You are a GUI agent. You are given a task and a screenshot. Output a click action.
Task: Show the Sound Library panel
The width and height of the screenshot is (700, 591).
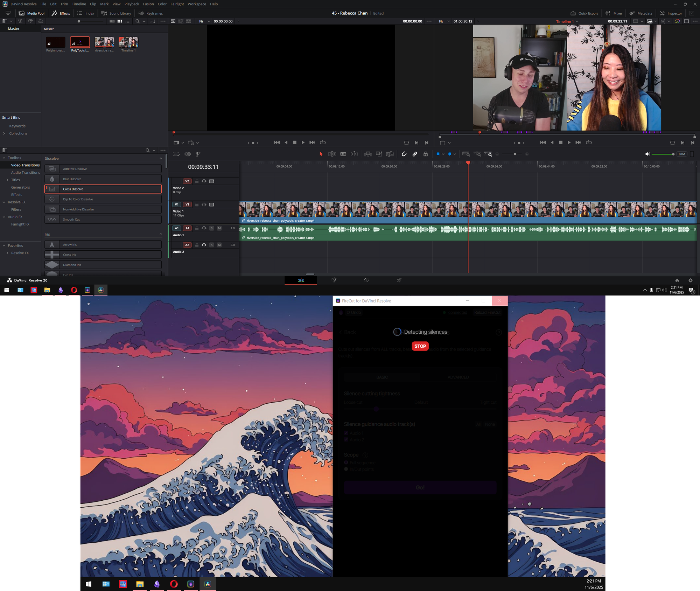pyautogui.click(x=116, y=13)
